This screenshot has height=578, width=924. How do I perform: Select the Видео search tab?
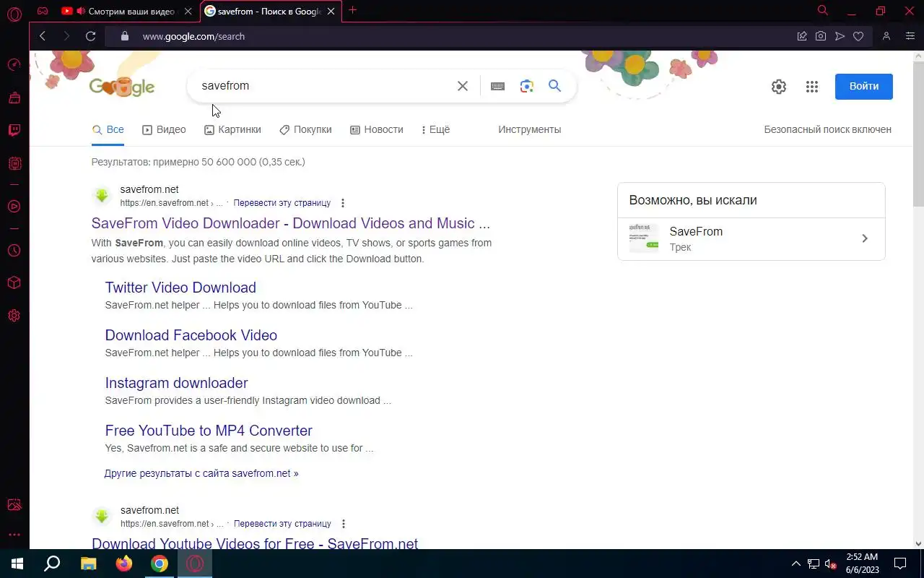click(x=164, y=129)
